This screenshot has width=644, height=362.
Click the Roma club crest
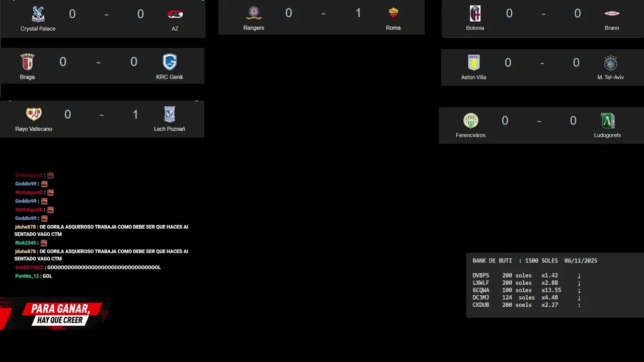point(393,13)
